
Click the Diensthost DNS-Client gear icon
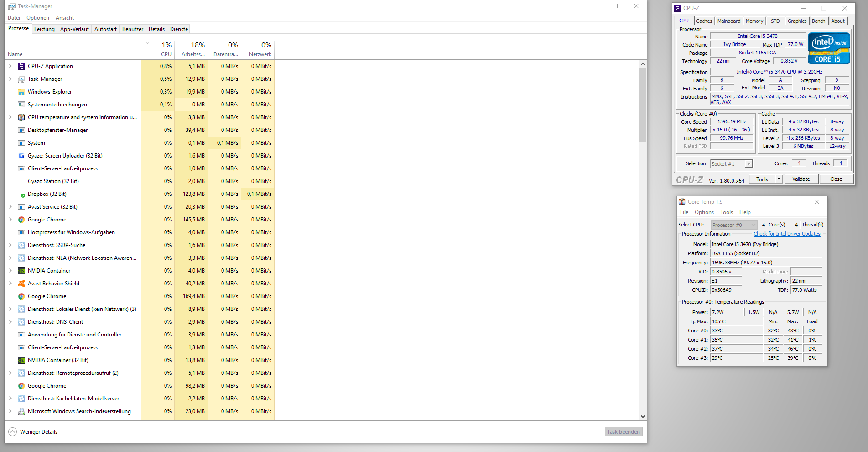(21, 322)
